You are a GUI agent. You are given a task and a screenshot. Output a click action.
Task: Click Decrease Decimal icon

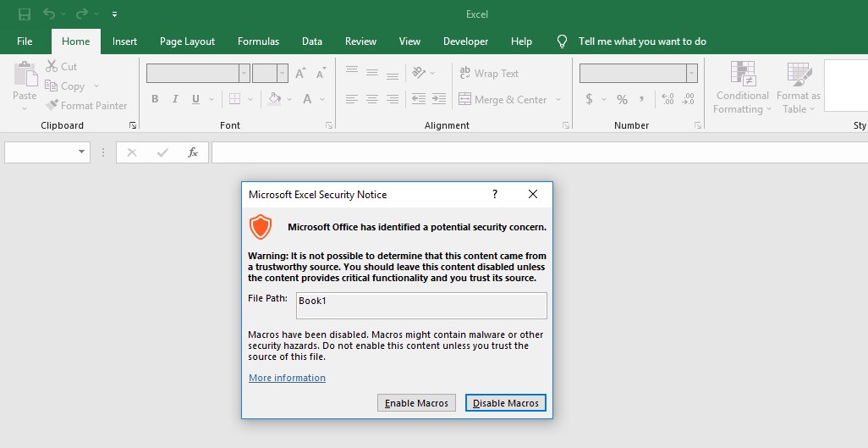coord(688,99)
